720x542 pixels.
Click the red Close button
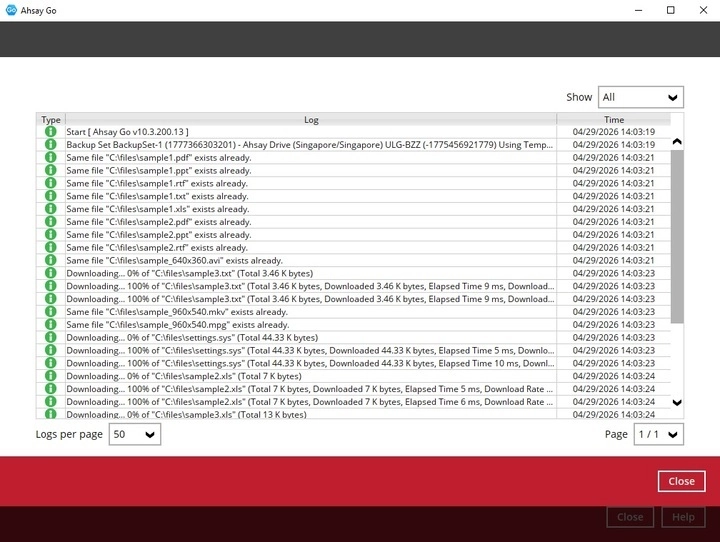(681, 481)
